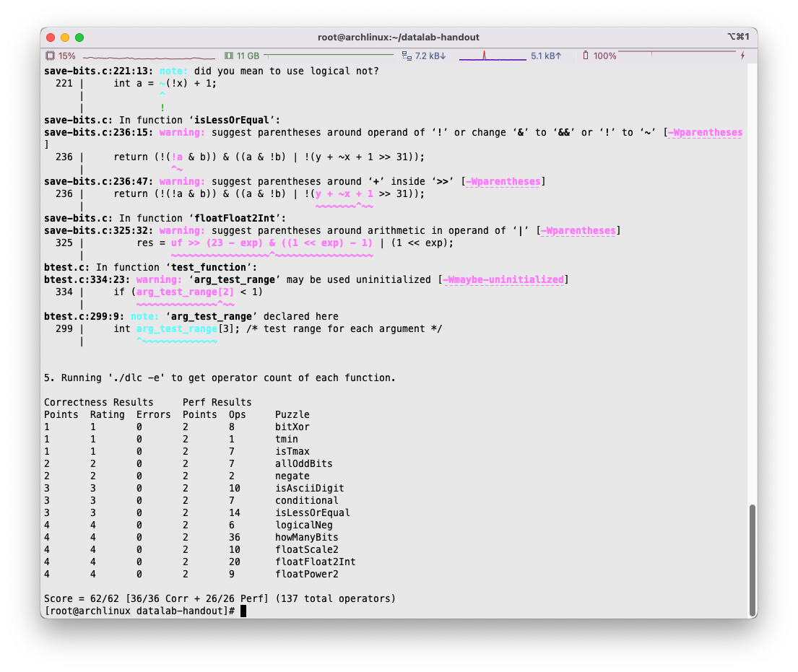The height and width of the screenshot is (672, 798).
Task: Click the yellow minimize window button
Action: coord(64,38)
